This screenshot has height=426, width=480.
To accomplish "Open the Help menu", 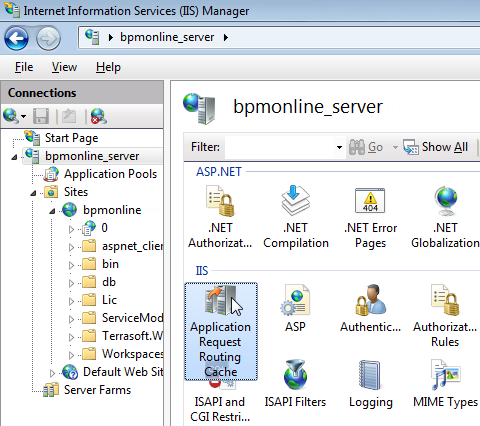I will (x=108, y=67).
